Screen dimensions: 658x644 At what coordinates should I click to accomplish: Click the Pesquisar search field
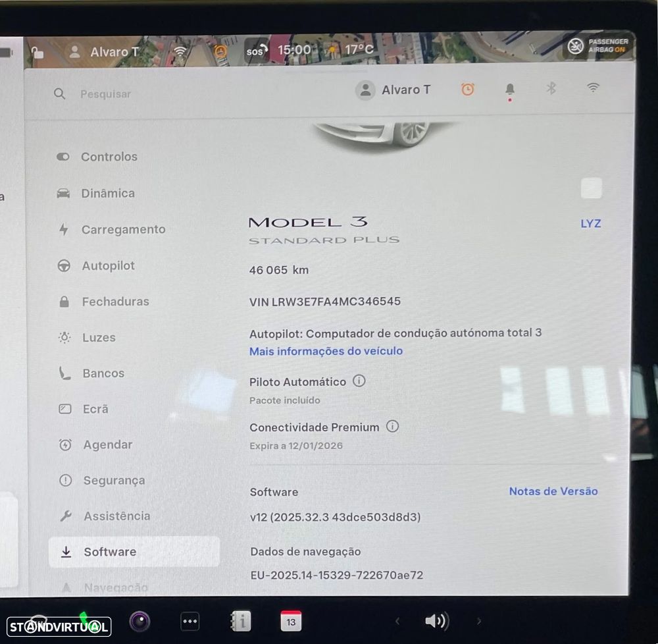click(105, 94)
